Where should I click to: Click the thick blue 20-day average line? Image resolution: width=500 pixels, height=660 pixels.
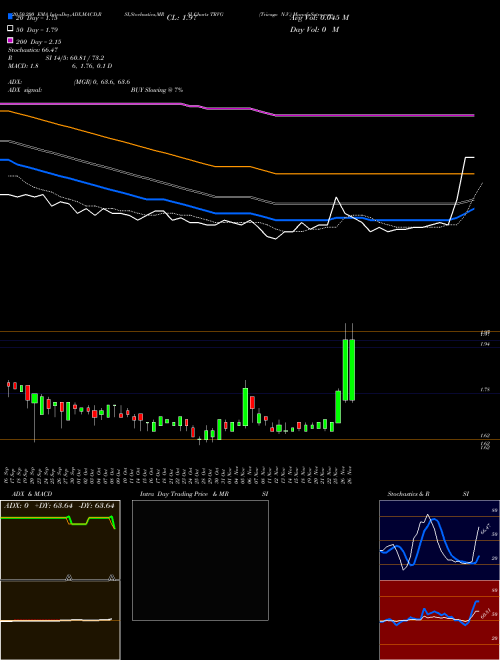coord(237,214)
